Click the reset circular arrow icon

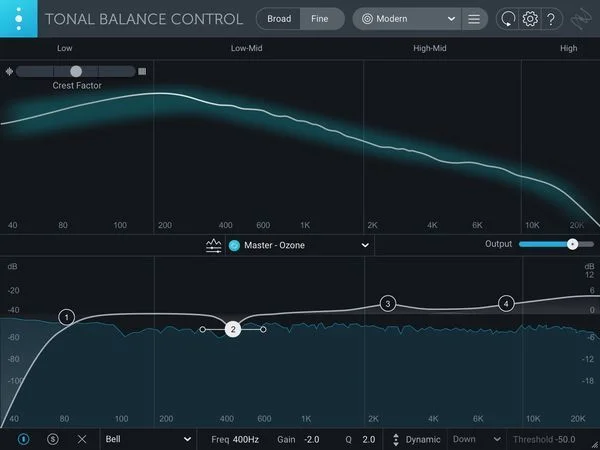(508, 19)
